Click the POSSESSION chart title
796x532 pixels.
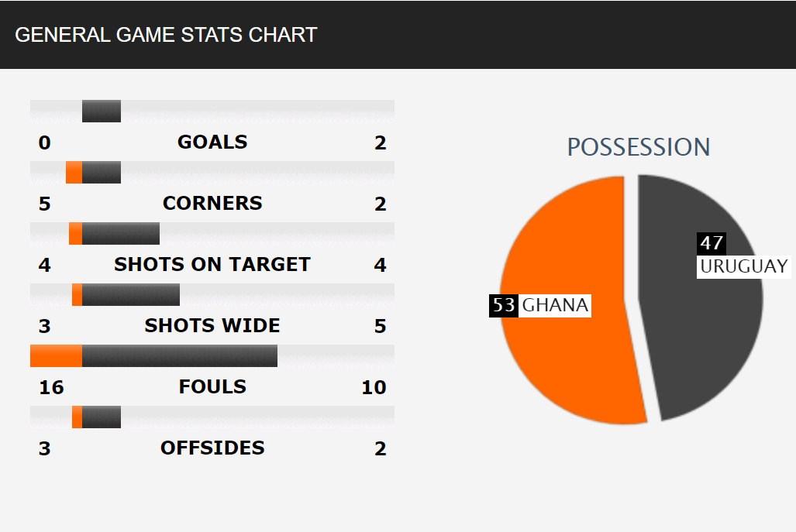(x=638, y=147)
